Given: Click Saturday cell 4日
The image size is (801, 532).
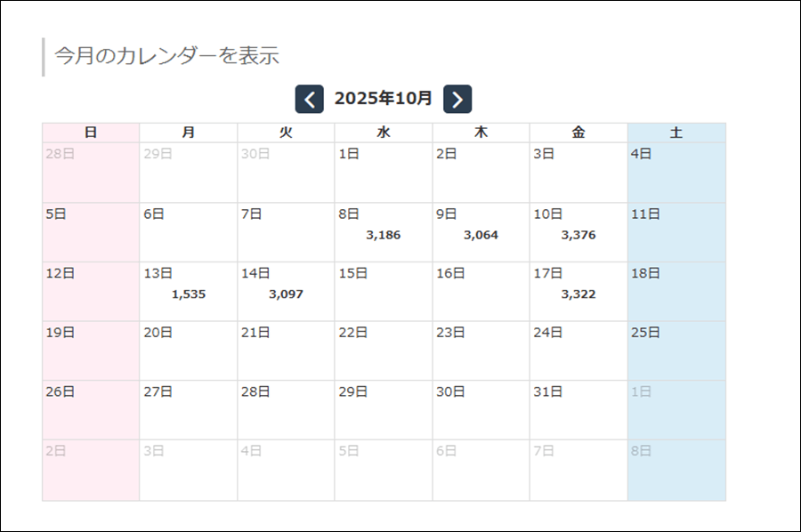Looking at the screenshot, I should 676,173.
